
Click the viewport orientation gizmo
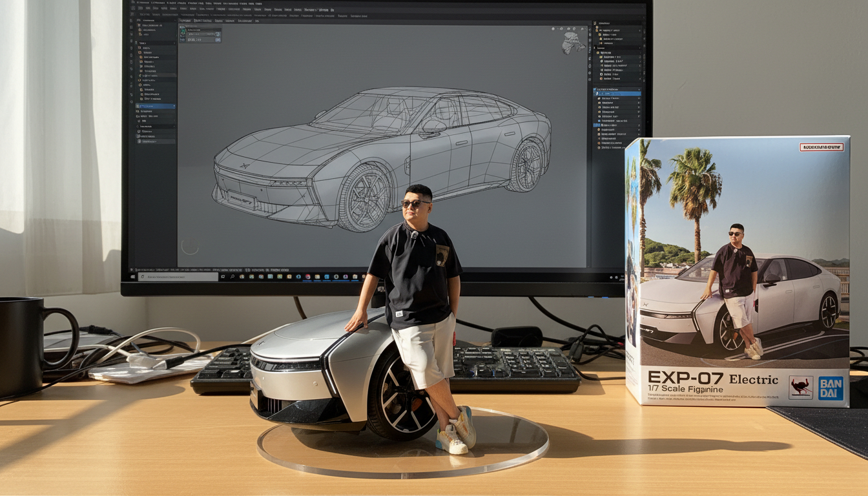point(573,43)
